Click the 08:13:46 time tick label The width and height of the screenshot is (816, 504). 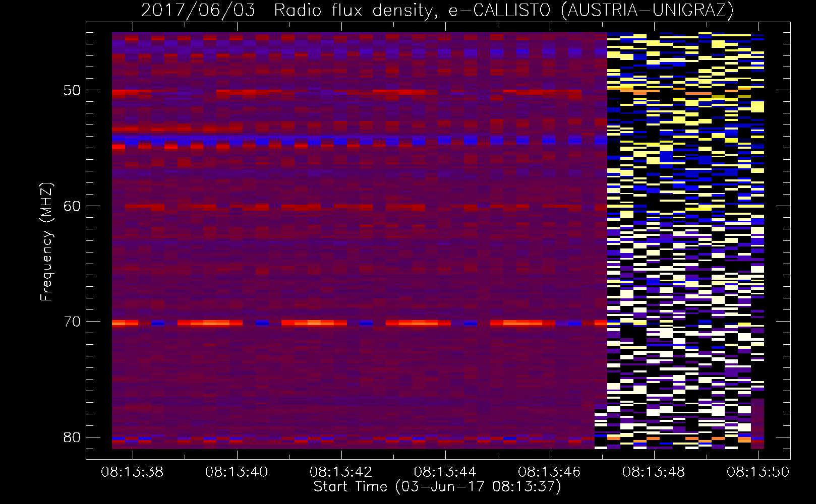tap(549, 472)
